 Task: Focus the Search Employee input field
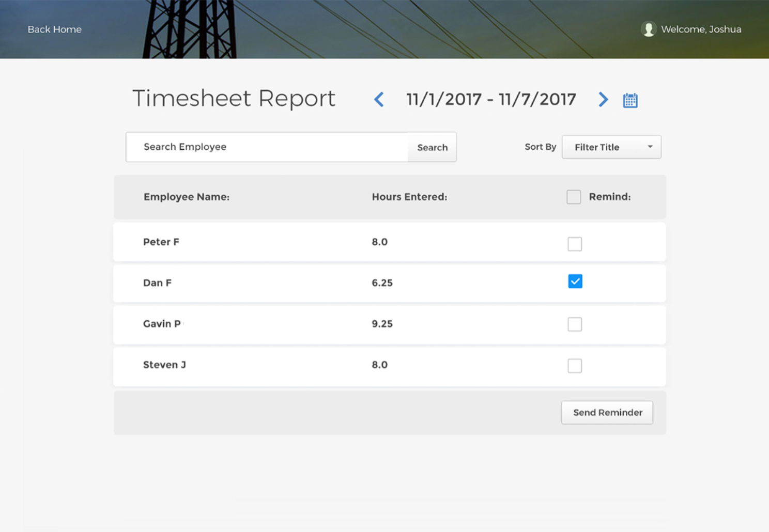267,147
